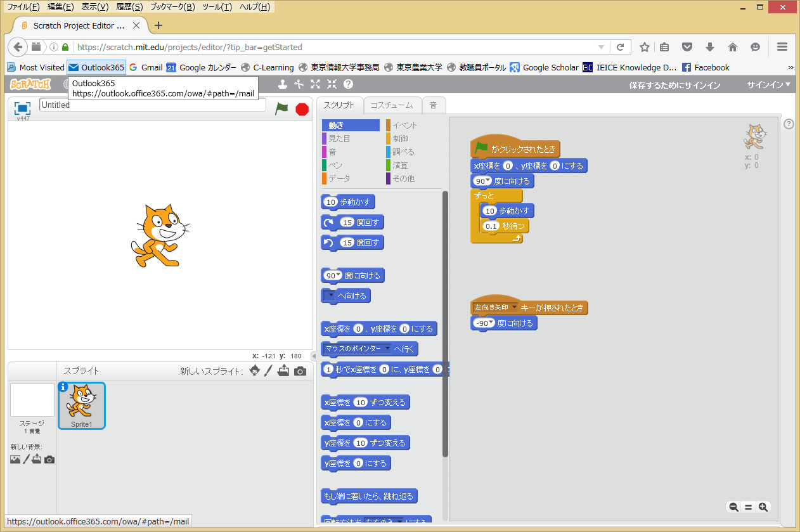
Task: Click the Scratch logo
Action: 30,84
